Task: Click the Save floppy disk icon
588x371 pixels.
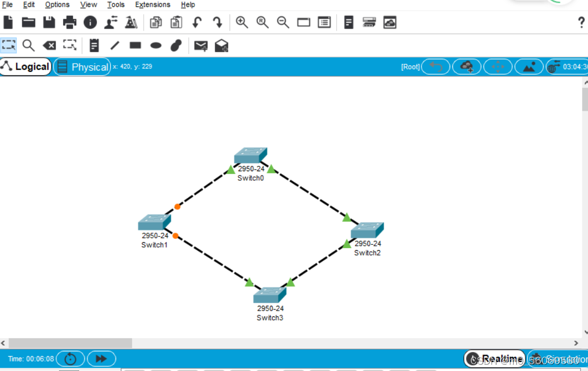Action: point(49,22)
